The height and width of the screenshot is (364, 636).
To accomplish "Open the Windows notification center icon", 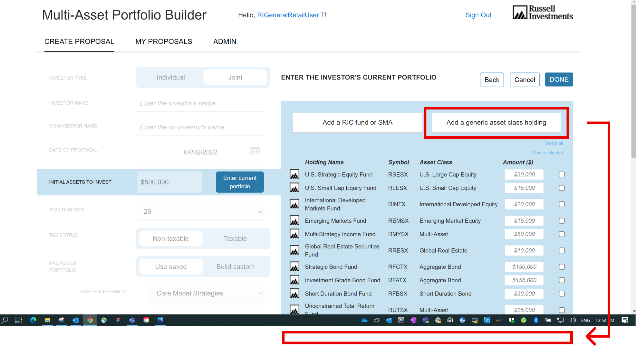I will (x=625, y=320).
